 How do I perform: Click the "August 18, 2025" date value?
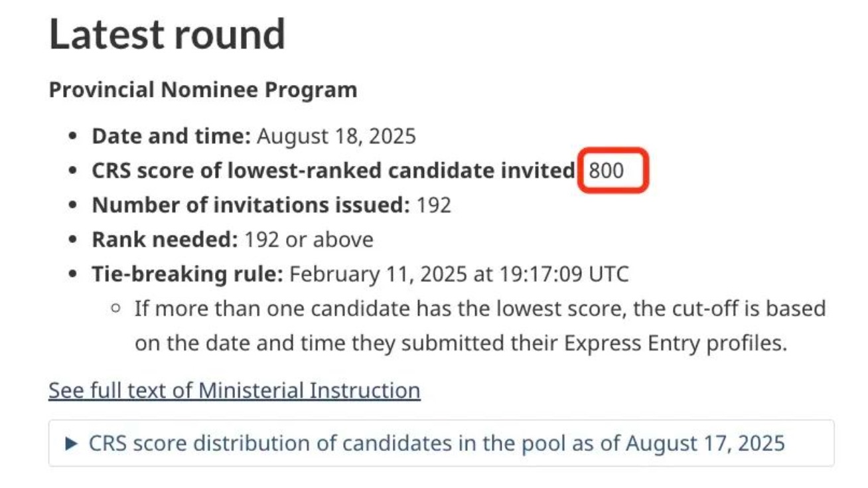click(x=336, y=136)
